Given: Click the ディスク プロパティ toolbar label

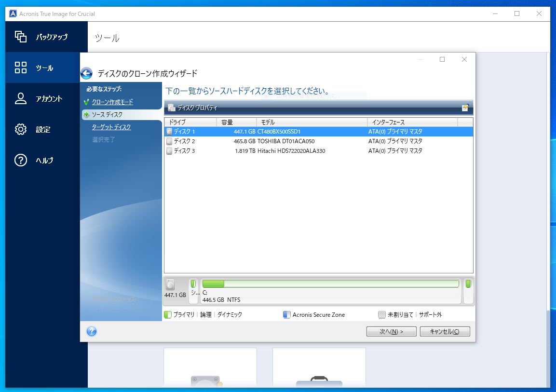Looking at the screenshot, I should click(x=198, y=108).
